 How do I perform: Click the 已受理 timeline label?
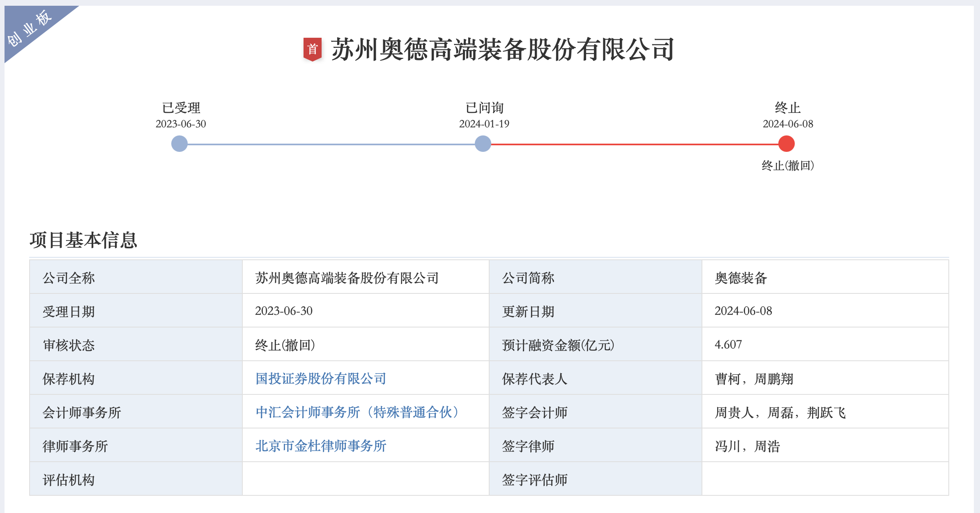[181, 108]
